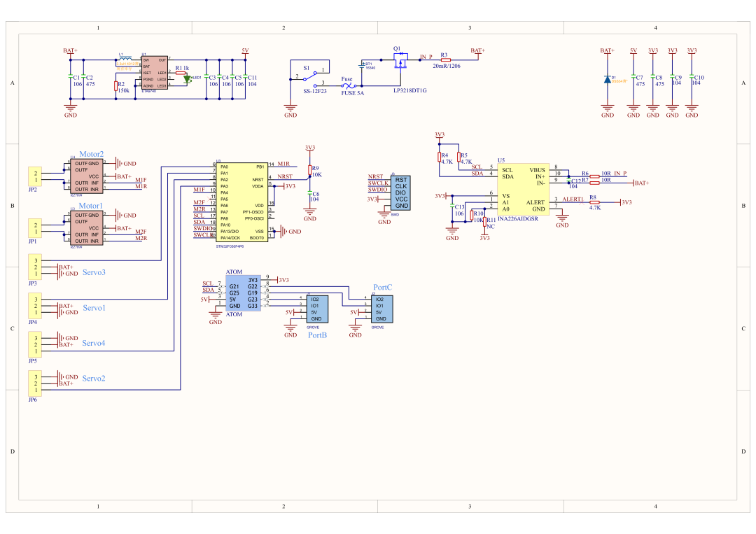Image resolution: width=756 pixels, height=534 pixels.
Task: Select the U5 INA226 chip body
Action: pos(524,190)
